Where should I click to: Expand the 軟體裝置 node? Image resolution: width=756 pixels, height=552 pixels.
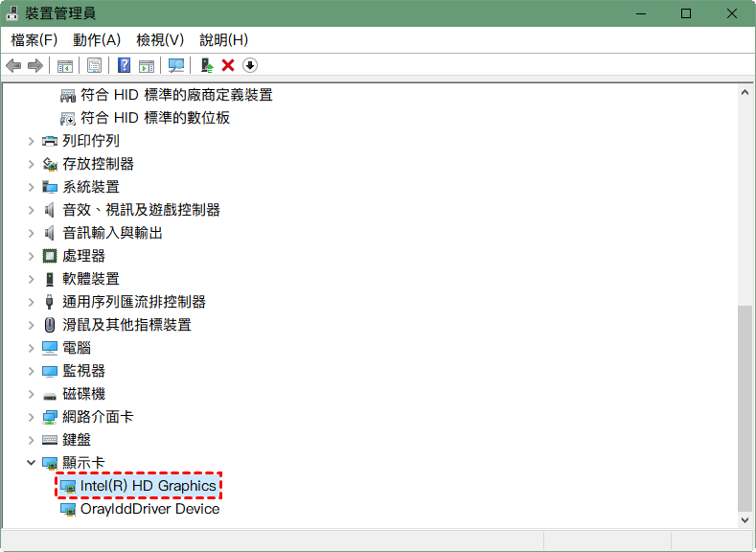[32, 279]
